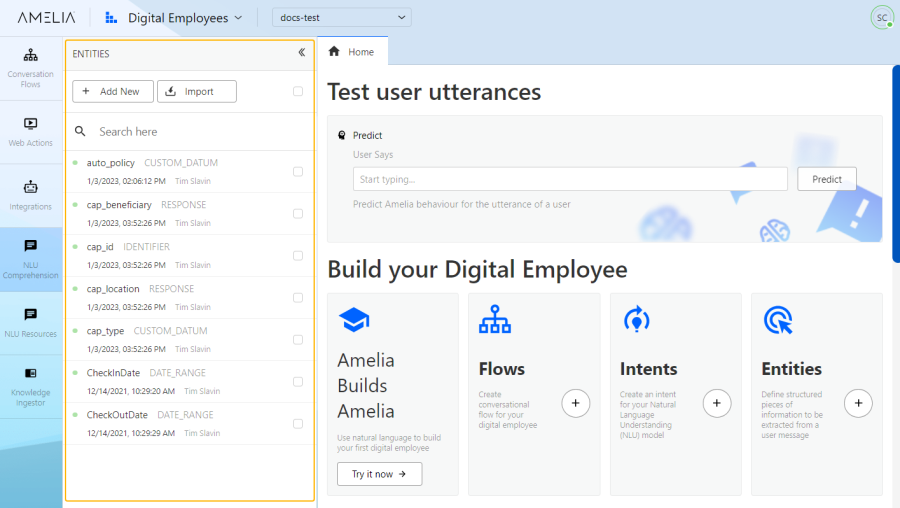This screenshot has width=900, height=508.
Task: Open Integrations in the sidebar
Action: click(31, 196)
